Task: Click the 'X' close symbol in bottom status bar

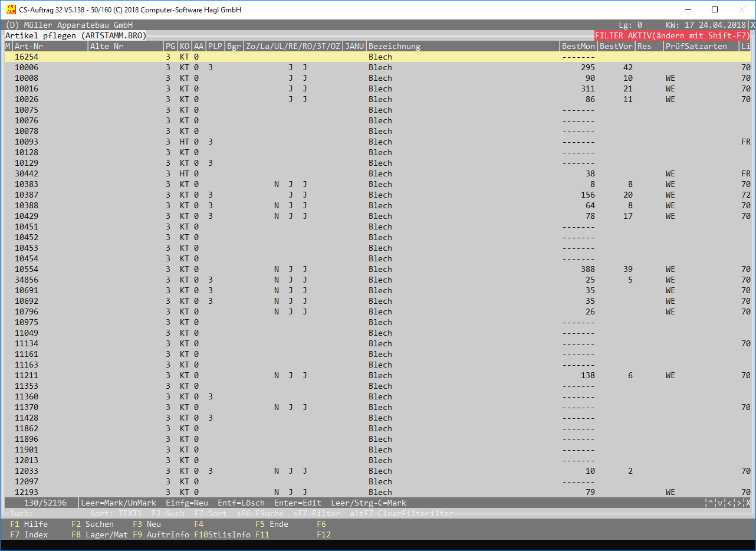Action: pyautogui.click(x=748, y=503)
